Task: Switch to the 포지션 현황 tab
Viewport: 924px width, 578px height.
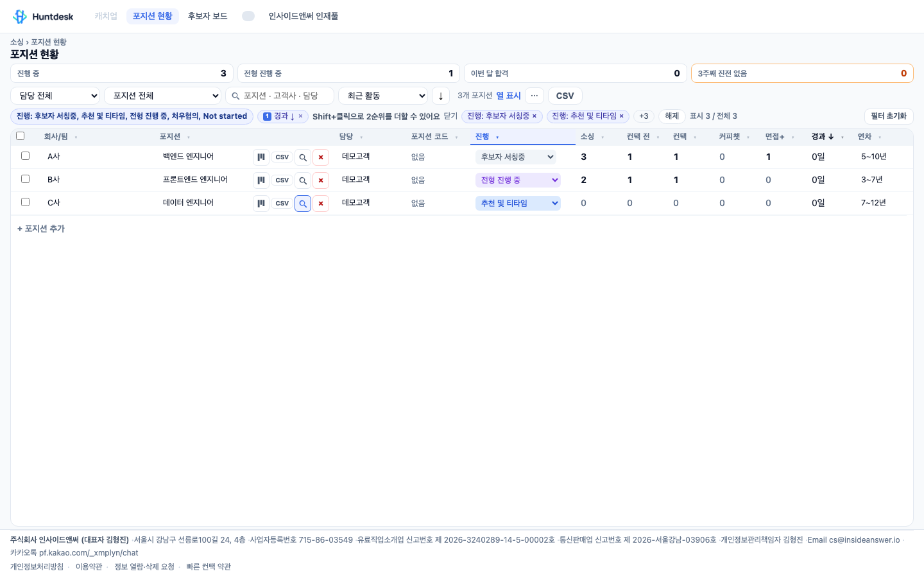Action: click(x=153, y=16)
